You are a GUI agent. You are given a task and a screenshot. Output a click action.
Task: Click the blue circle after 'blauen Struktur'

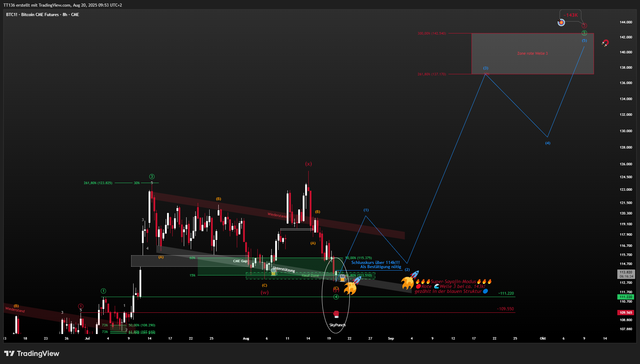[485, 291]
